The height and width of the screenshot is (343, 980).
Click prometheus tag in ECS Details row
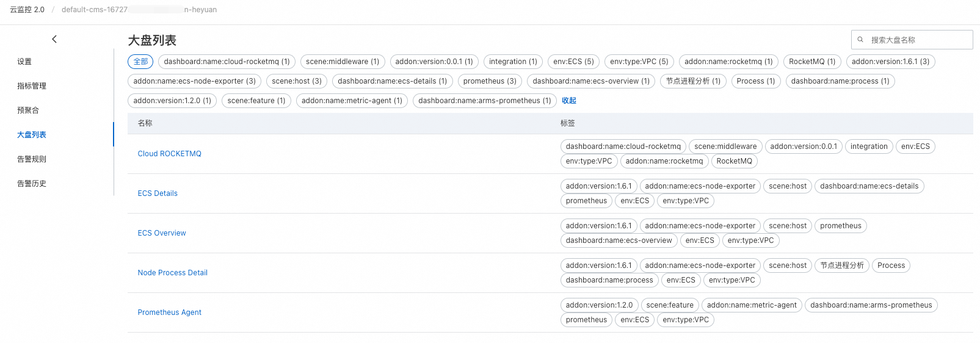[586, 201]
